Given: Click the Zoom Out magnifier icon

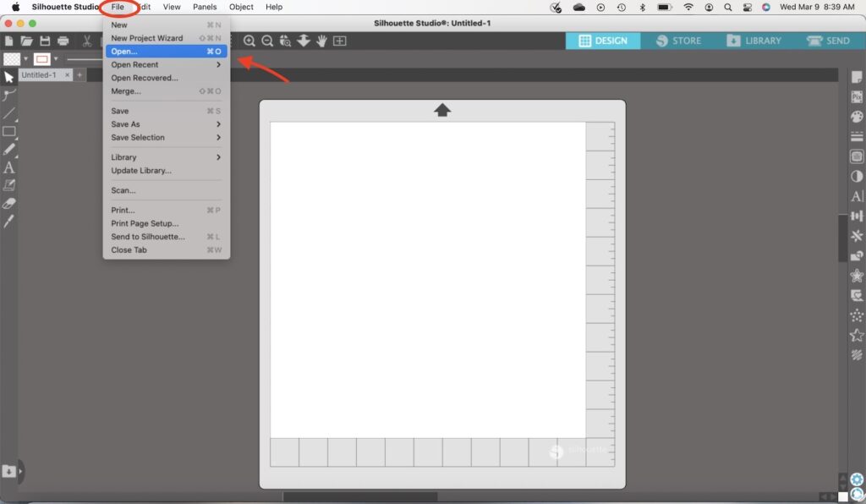Looking at the screenshot, I should pyautogui.click(x=267, y=41).
